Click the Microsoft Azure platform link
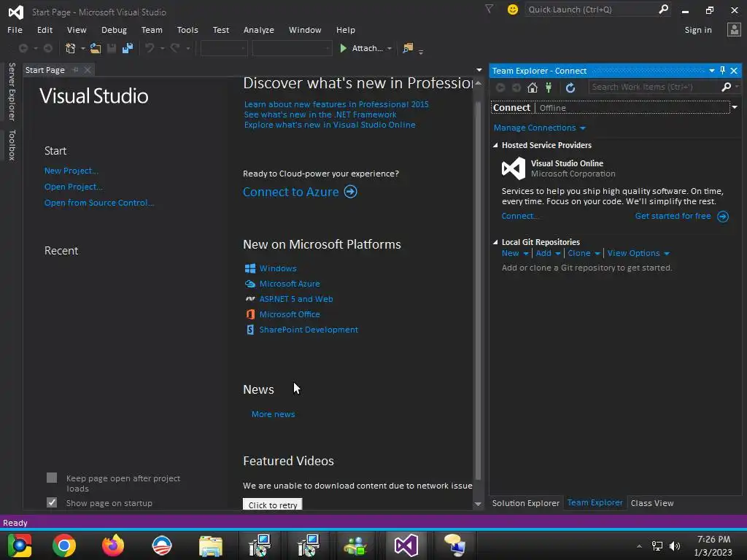Screen dimensions: 747x560 (289, 284)
